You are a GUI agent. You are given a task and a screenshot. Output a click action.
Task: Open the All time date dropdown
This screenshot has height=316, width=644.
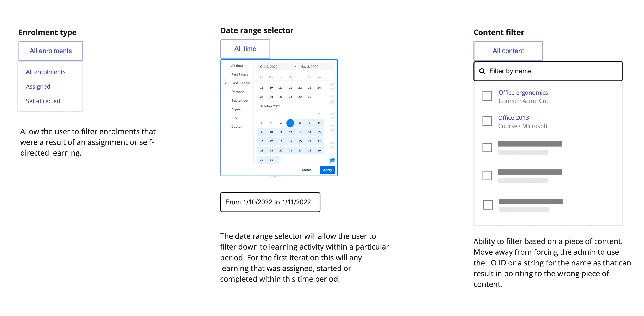coord(245,49)
